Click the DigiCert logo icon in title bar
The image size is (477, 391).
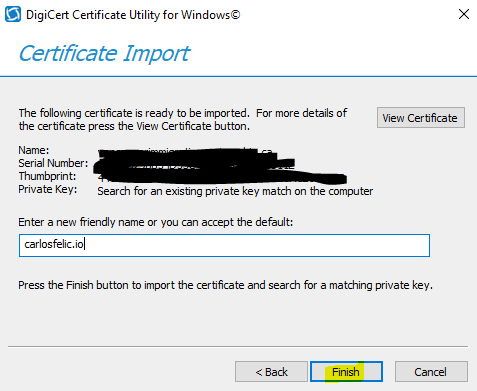13,15
